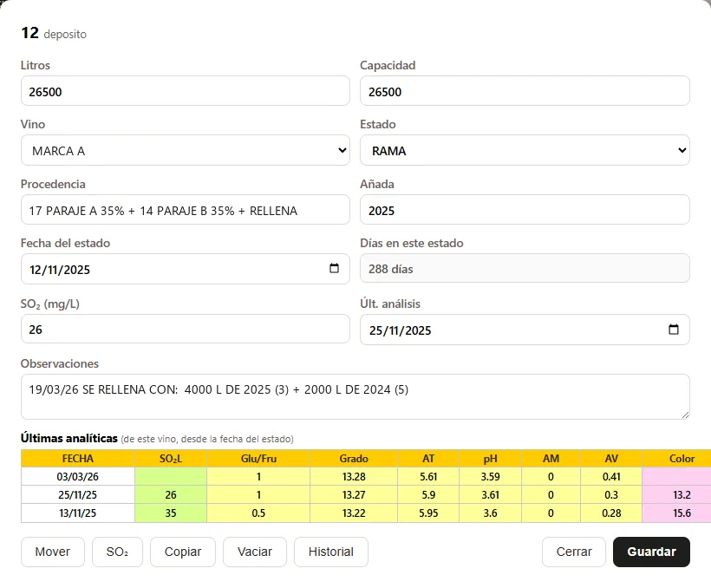Click the Mover button
This screenshot has height=588, width=711.
(x=53, y=552)
